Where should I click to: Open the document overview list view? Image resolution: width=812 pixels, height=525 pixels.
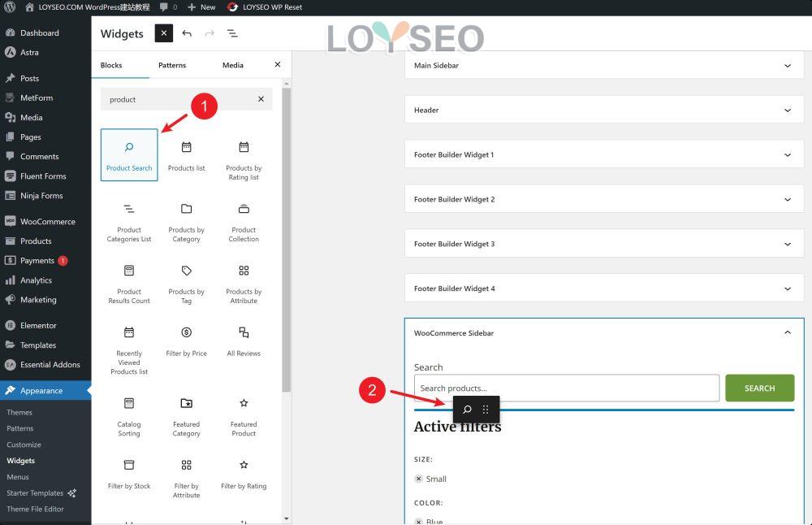[232, 33]
